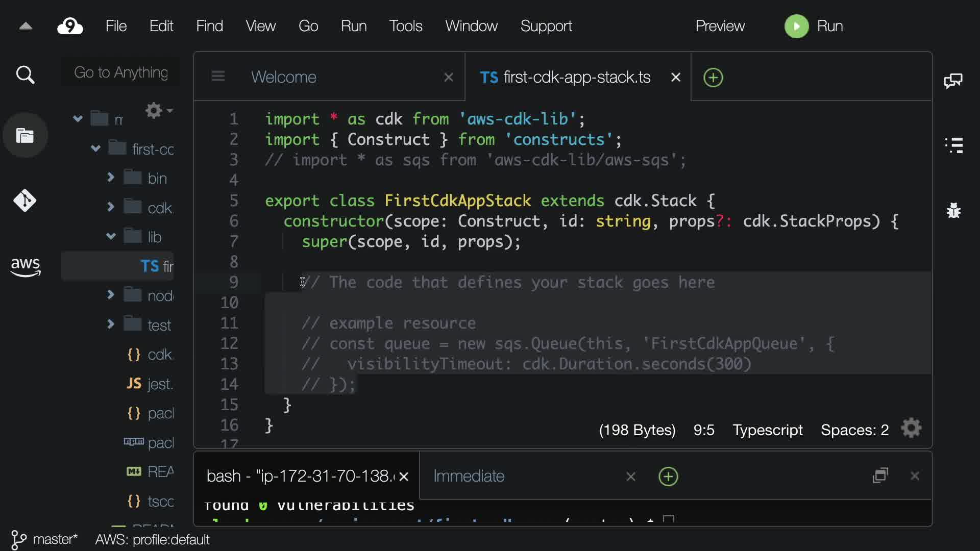980x551 pixels.
Task: Open the Environment file tree panel
Action: point(25,136)
